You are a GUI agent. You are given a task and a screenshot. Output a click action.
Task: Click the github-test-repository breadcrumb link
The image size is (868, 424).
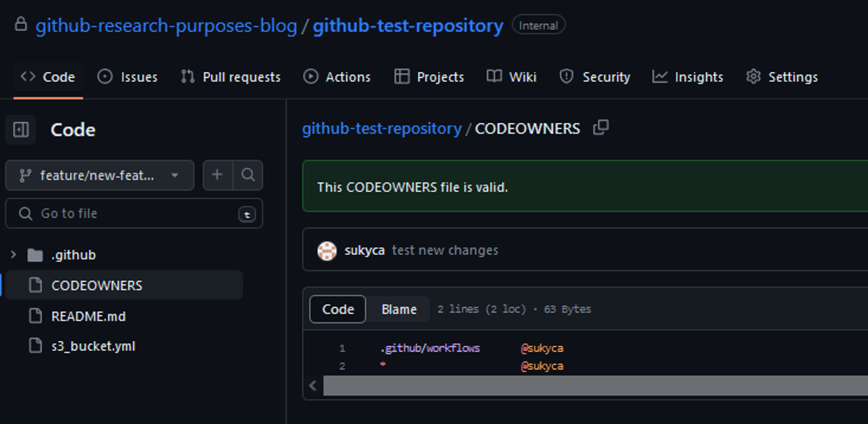click(x=382, y=129)
